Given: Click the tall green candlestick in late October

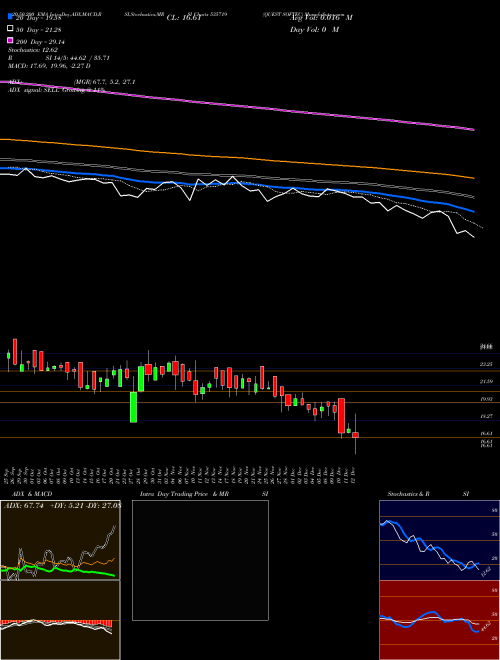Looking at the screenshot, I should (x=133, y=407).
